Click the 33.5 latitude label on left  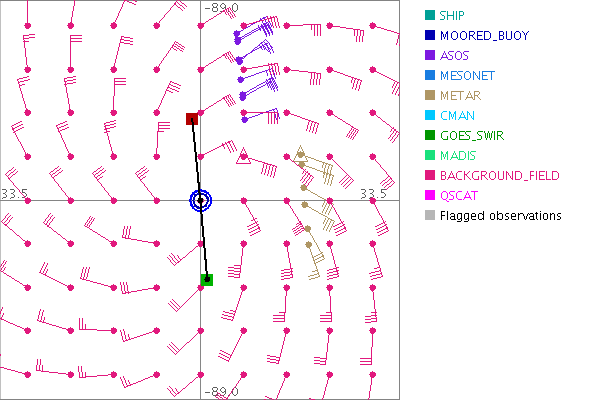(x=14, y=193)
